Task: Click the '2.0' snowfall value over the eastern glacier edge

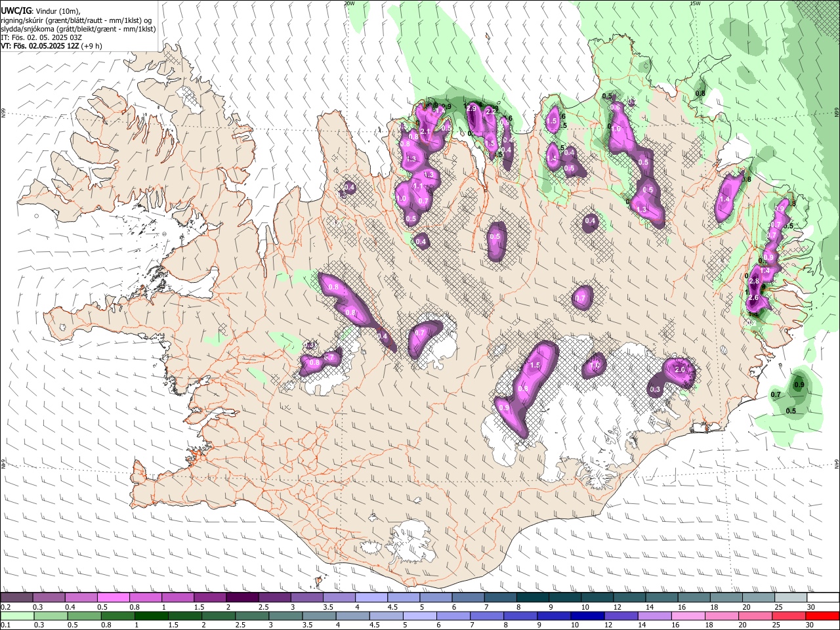Action: pyautogui.click(x=680, y=370)
